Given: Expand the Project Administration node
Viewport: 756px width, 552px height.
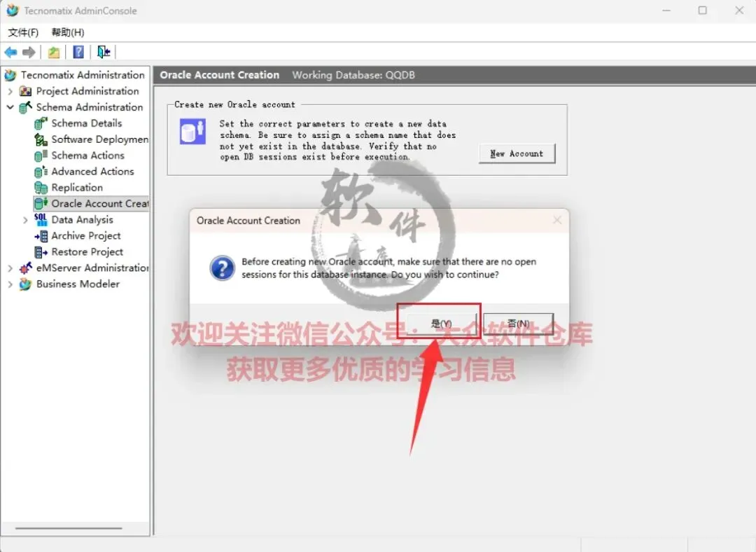Looking at the screenshot, I should (10, 91).
